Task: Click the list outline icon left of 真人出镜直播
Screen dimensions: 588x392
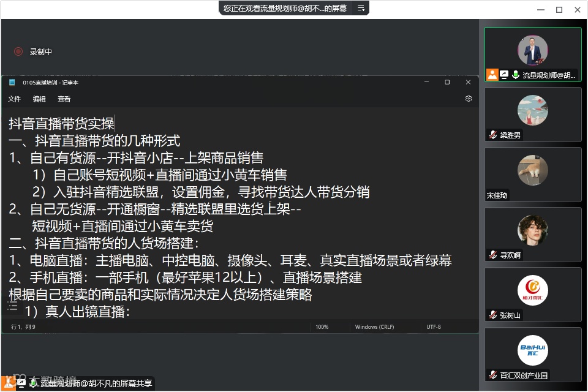Action: click(12, 306)
